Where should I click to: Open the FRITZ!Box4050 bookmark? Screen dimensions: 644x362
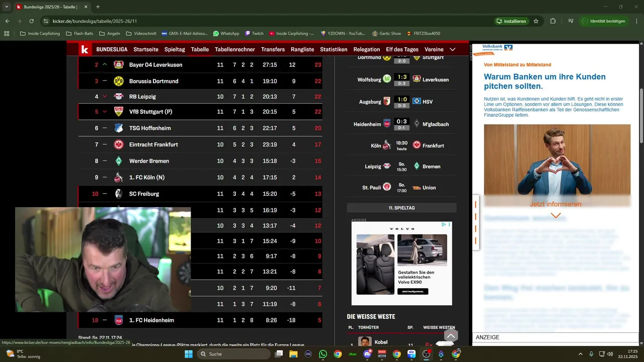pos(423,34)
